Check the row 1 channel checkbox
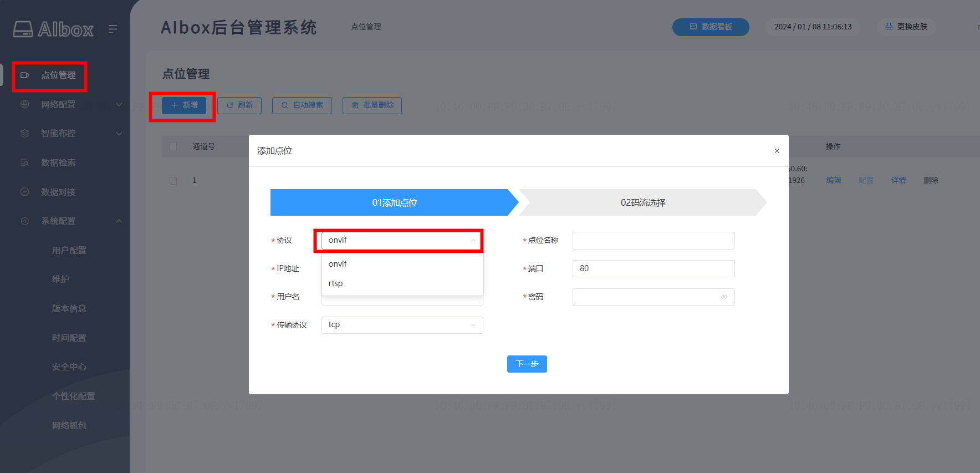This screenshot has width=980, height=473. pos(173,181)
